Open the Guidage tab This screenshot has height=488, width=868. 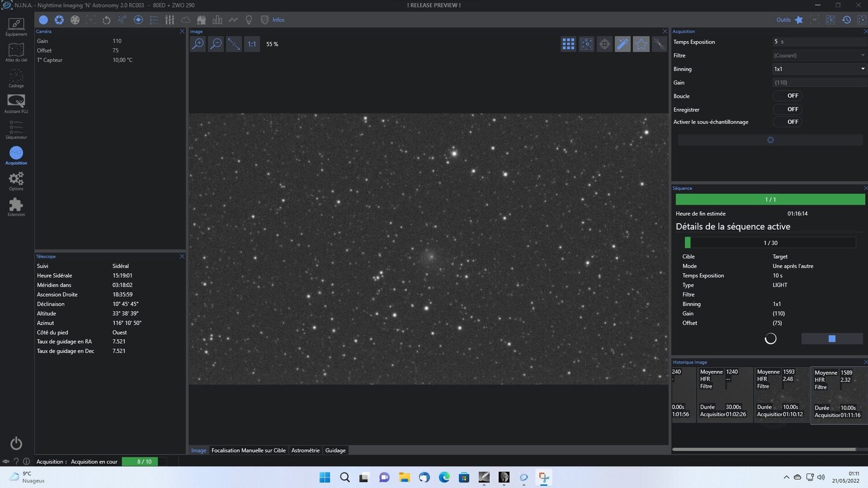click(336, 450)
